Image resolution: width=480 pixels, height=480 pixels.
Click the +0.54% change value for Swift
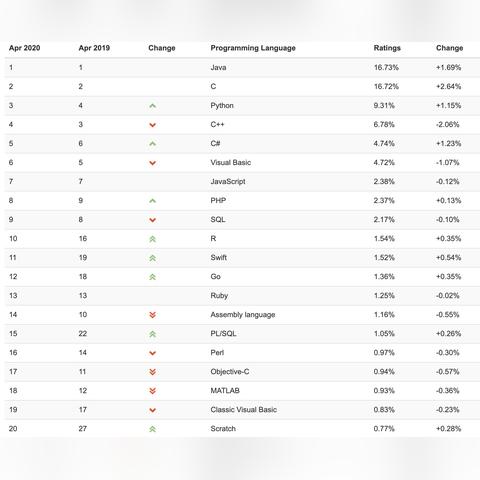pyautogui.click(x=449, y=258)
